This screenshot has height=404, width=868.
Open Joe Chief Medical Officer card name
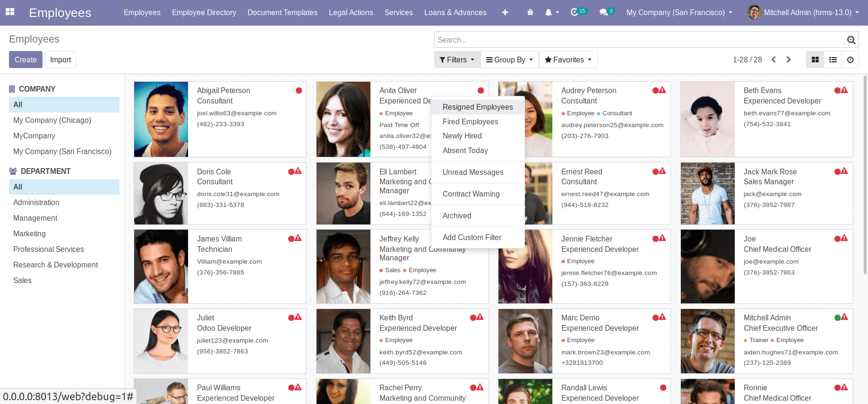749,239
